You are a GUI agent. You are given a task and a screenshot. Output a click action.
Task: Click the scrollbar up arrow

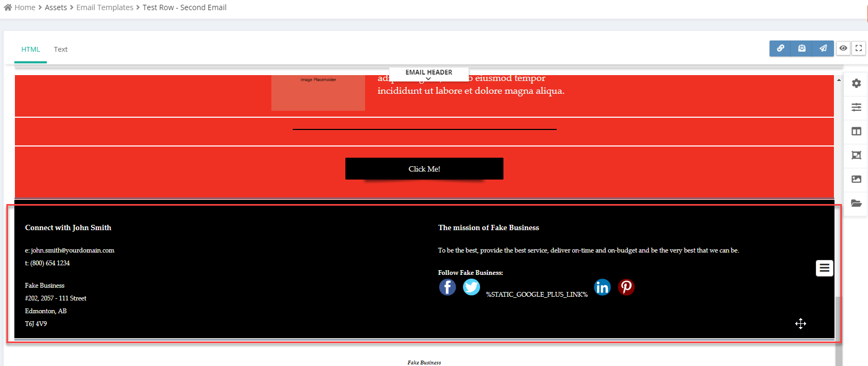pos(839,80)
